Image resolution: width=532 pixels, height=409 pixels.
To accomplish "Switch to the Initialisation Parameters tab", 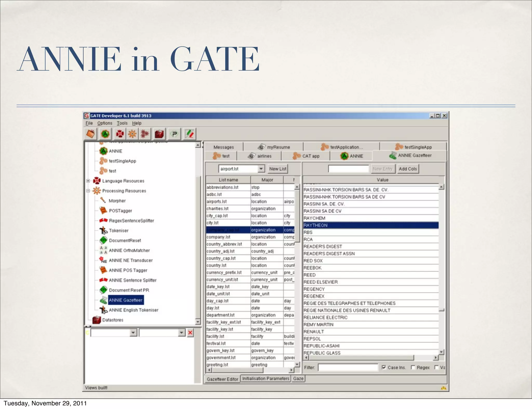I will (x=265, y=379).
